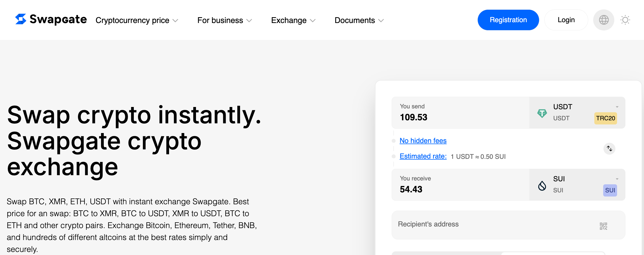Screen dimensions: 644x255
Task: Click the swap direction arrows icon
Action: (x=609, y=149)
